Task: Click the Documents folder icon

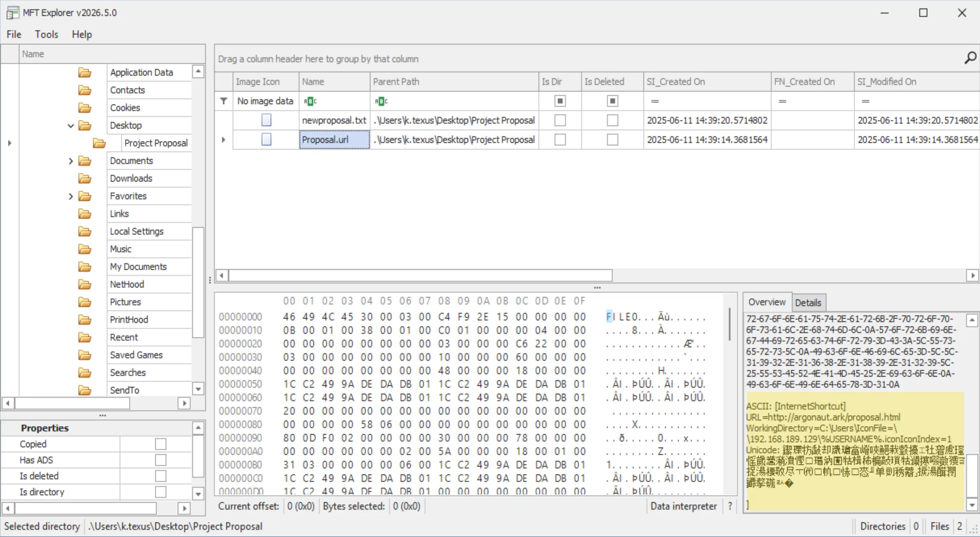Action: pos(85,161)
